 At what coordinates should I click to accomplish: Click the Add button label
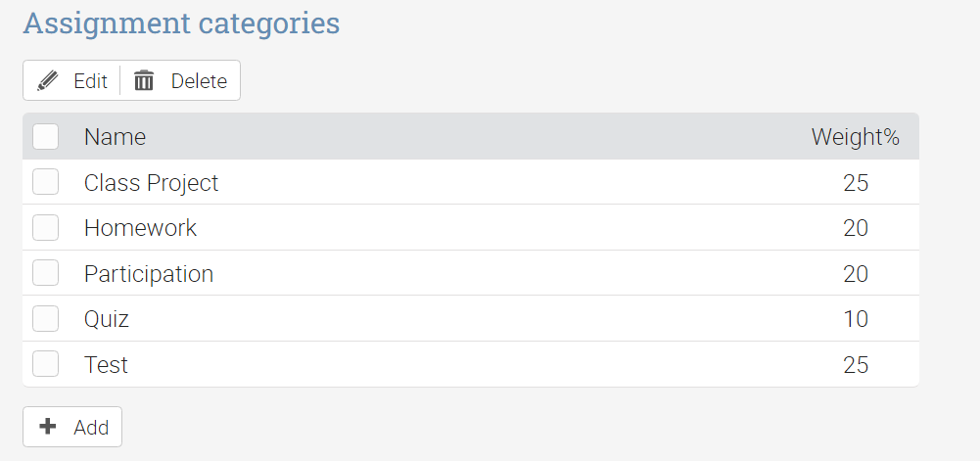click(x=91, y=428)
